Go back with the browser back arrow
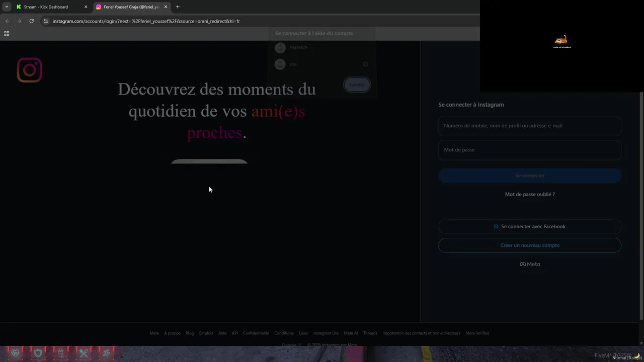The width and height of the screenshot is (644, 362). click(7, 21)
